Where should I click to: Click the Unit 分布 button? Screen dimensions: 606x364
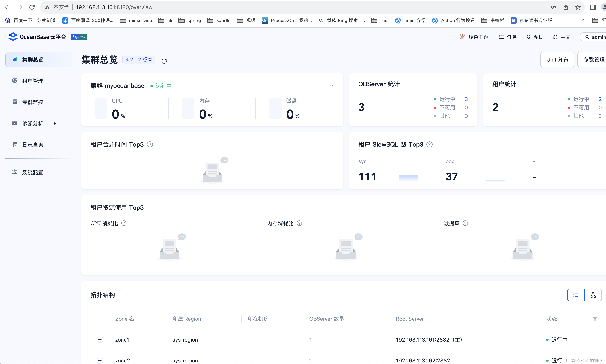click(x=557, y=60)
